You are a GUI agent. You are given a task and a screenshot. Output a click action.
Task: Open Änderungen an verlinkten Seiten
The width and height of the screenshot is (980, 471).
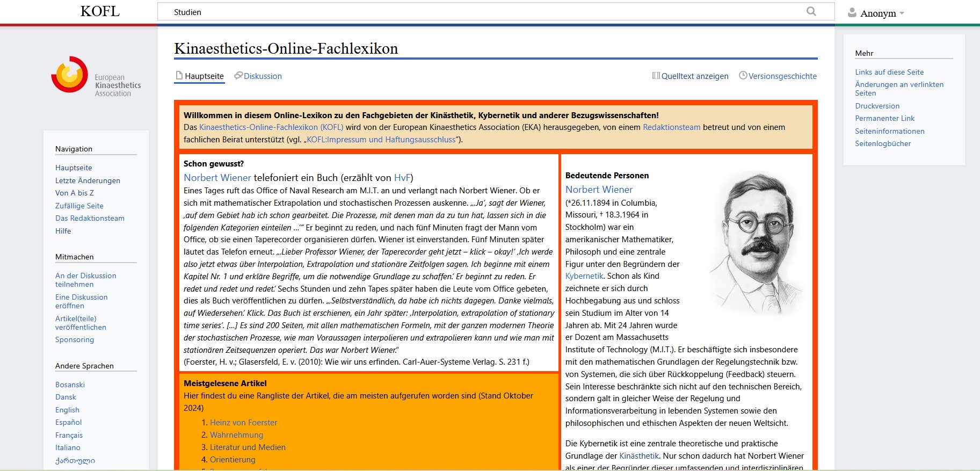coord(899,89)
